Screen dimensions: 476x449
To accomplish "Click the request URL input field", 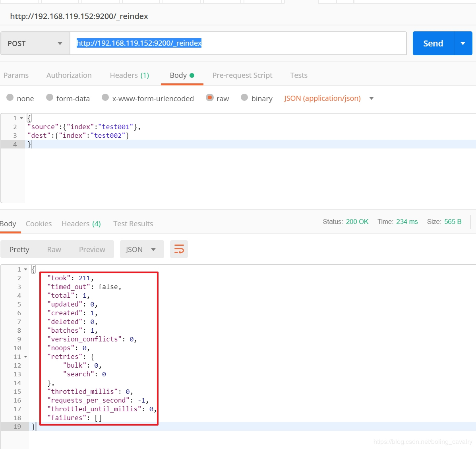I will (x=238, y=43).
